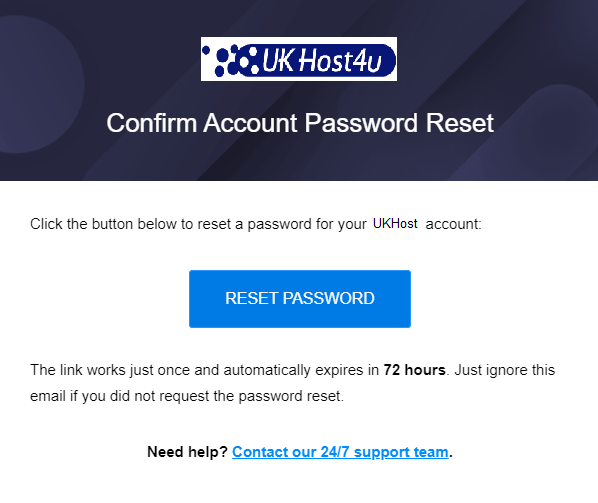The width and height of the screenshot is (598, 503).
Task: Select the Confirm Account Password Reset heading
Action: pyautogui.click(x=300, y=123)
